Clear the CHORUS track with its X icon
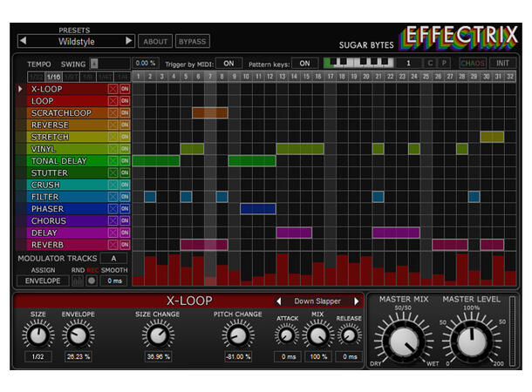Image resolution: width=532 pixels, height=392 pixels. coord(113,221)
